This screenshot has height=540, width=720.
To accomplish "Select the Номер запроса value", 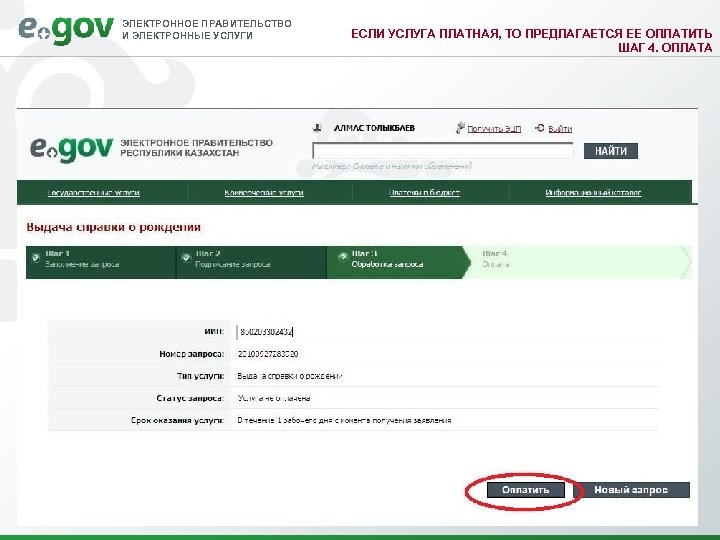I will coord(268,354).
